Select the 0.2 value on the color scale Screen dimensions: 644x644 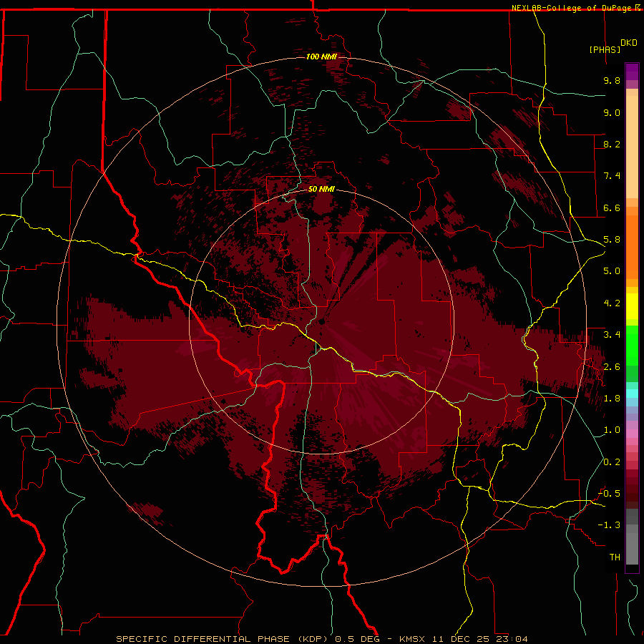pyautogui.click(x=612, y=462)
